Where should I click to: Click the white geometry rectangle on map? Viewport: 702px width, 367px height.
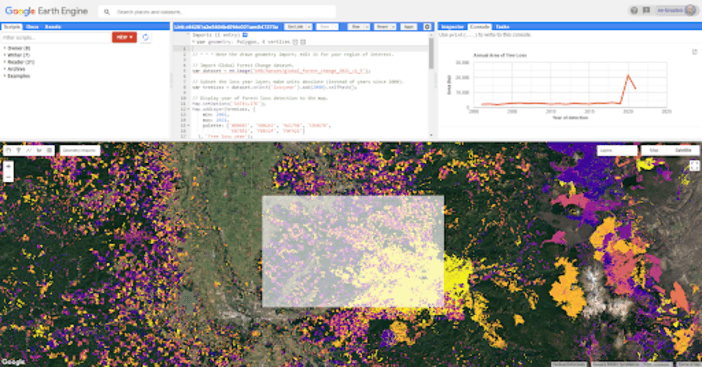(x=353, y=252)
